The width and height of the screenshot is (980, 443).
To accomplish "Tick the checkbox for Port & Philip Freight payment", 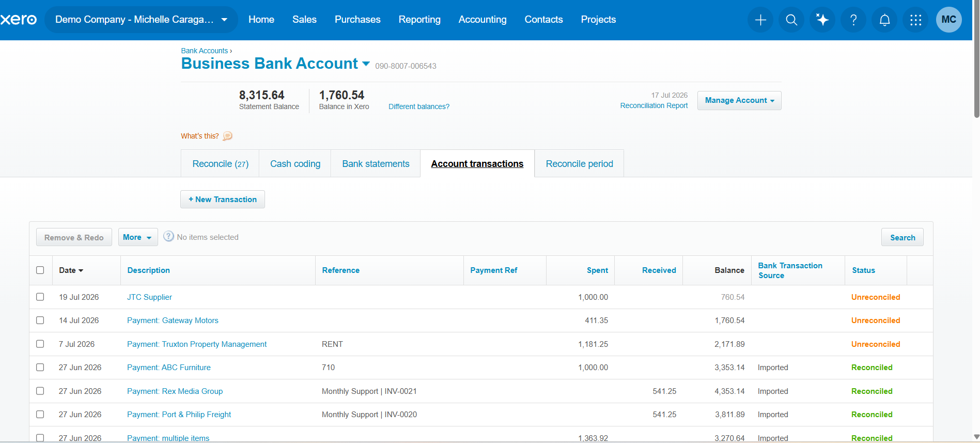I will point(40,414).
